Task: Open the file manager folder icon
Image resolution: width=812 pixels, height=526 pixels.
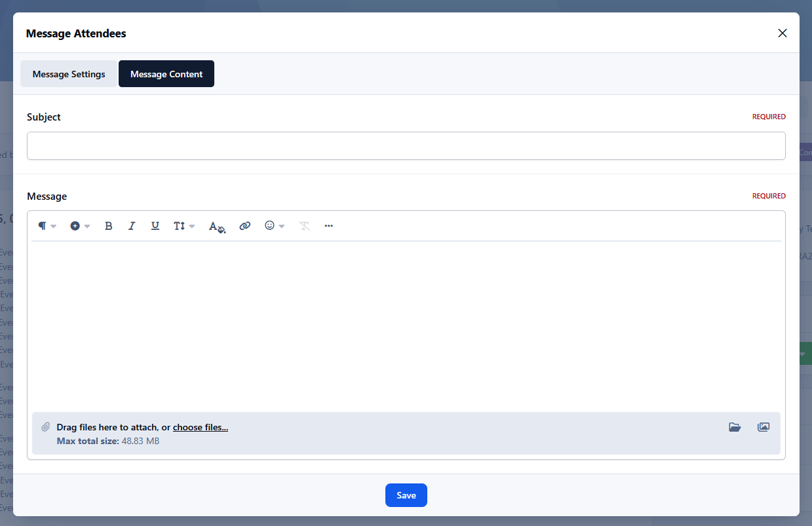Action: pyautogui.click(x=735, y=427)
